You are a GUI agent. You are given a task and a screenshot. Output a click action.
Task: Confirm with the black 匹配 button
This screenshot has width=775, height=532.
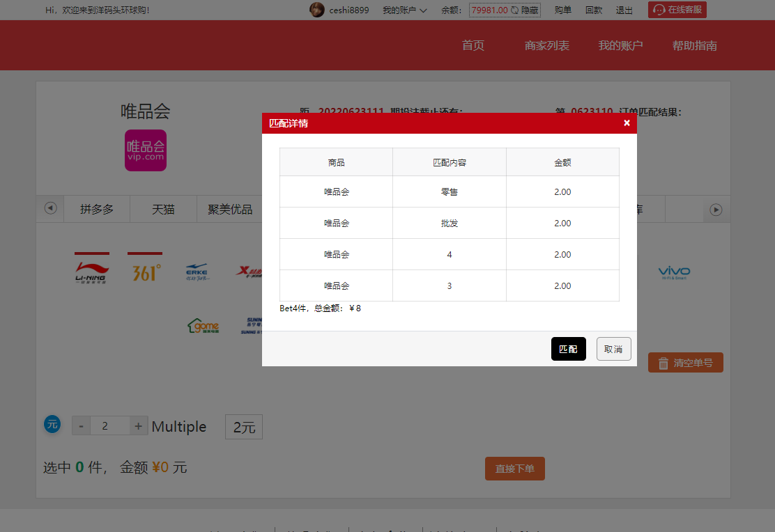point(569,349)
